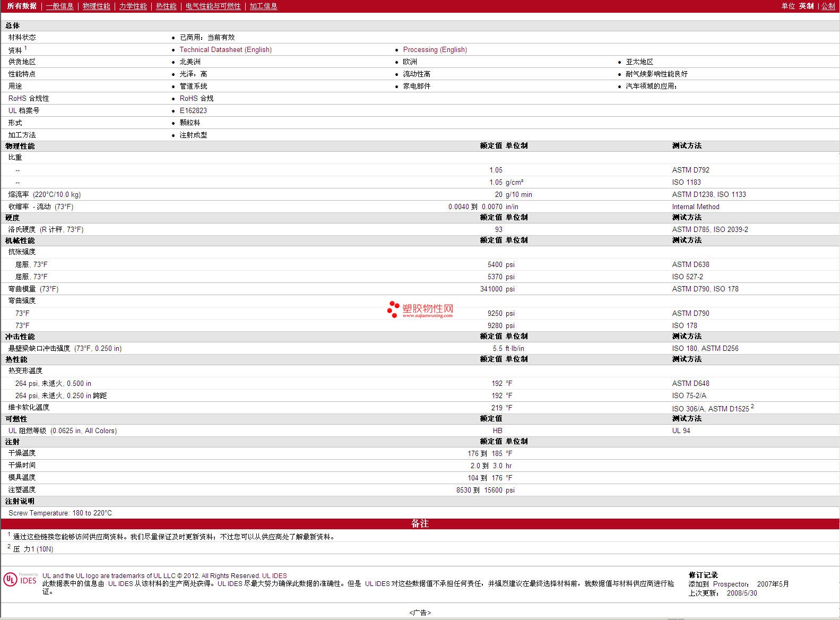Click the 备注 red section header
Image resolution: width=840 pixels, height=620 pixels.
420,524
